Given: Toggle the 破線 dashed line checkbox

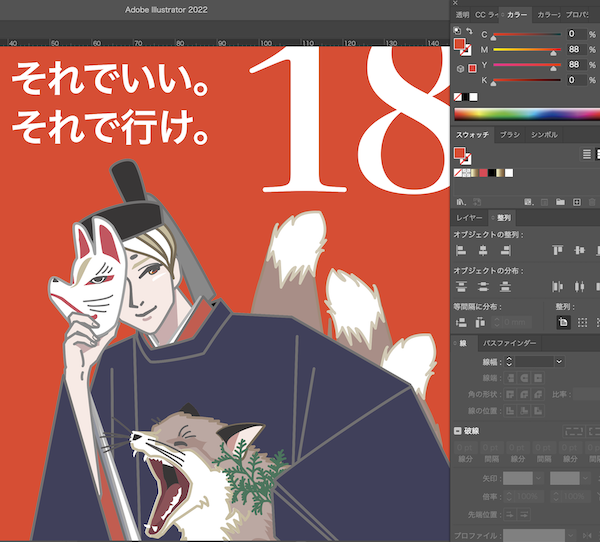Looking at the screenshot, I should pos(459,431).
